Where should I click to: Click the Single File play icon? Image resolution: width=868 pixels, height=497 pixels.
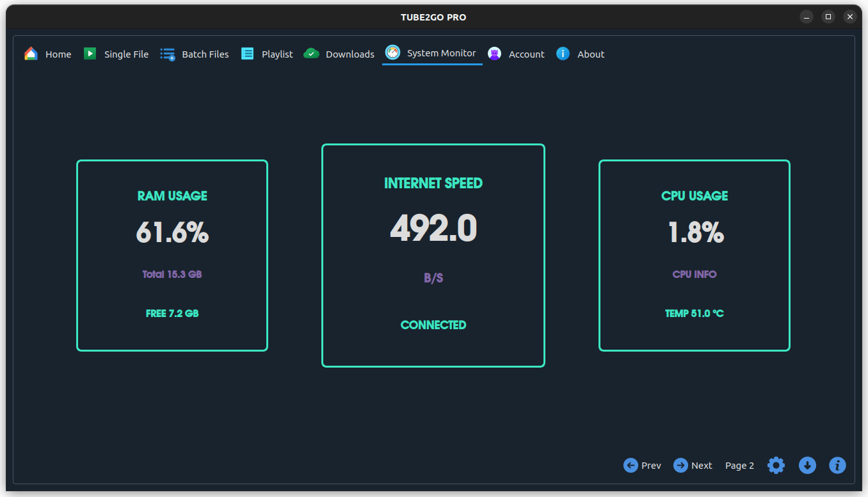[90, 54]
